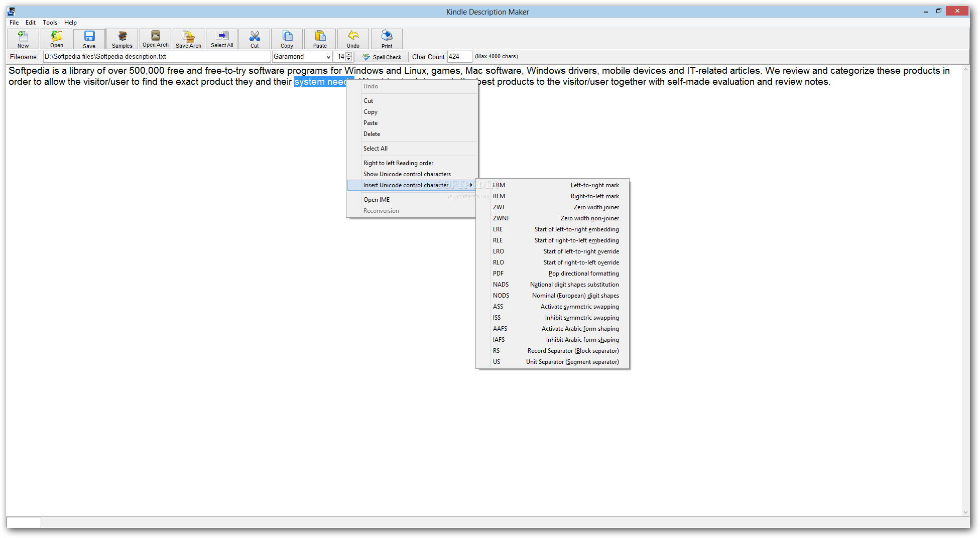Insert ZWNJ Zero width non-joiner
The width and height of the screenshot is (980, 538).
coord(552,218)
